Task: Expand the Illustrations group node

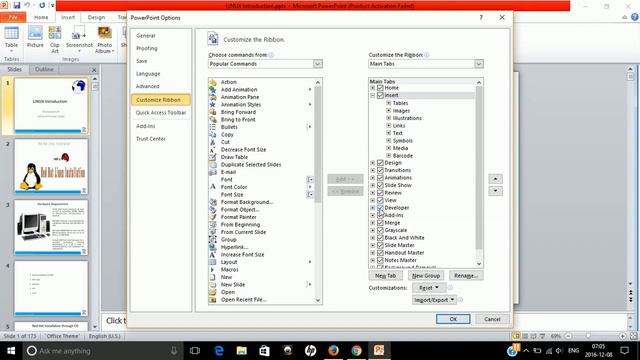Action: tap(389, 118)
